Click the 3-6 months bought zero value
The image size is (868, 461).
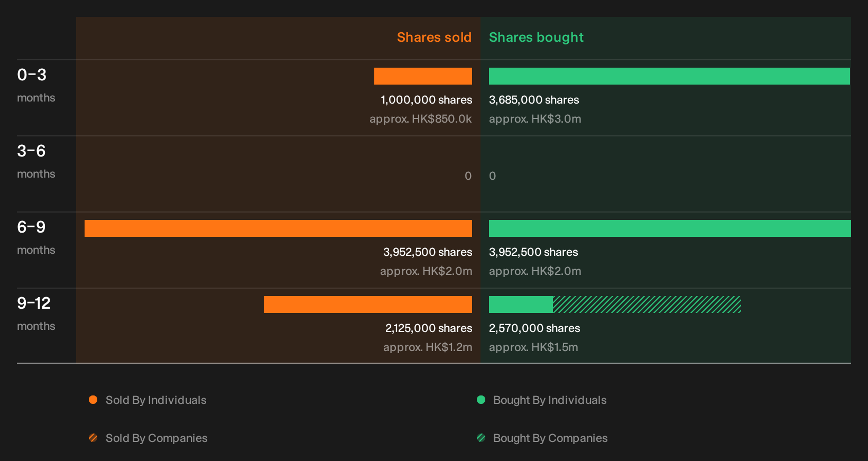tap(493, 176)
